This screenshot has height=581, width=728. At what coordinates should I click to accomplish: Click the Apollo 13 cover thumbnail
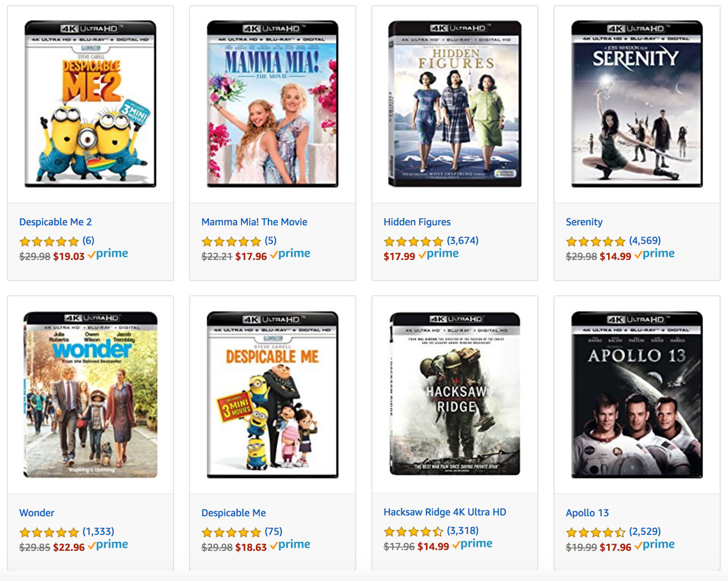click(637, 395)
